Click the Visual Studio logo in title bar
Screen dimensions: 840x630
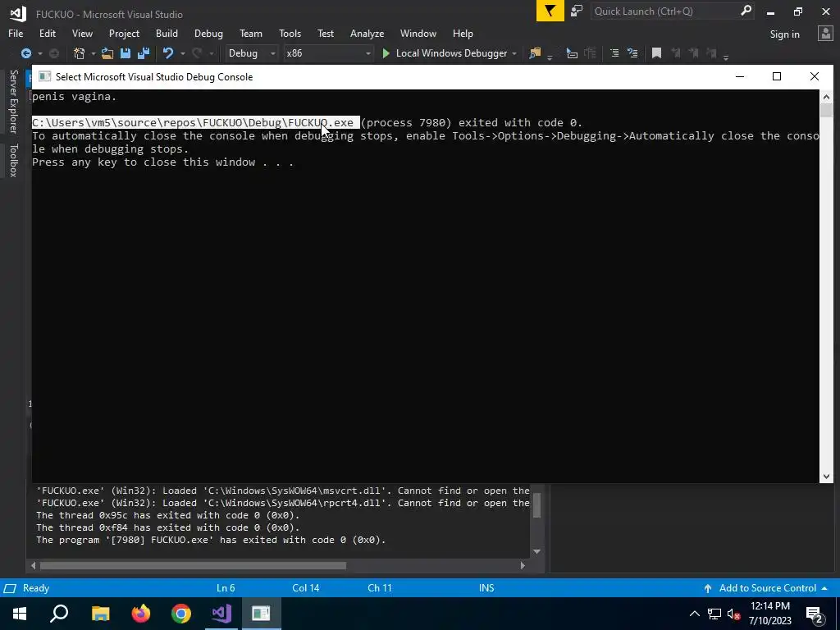[x=18, y=14]
